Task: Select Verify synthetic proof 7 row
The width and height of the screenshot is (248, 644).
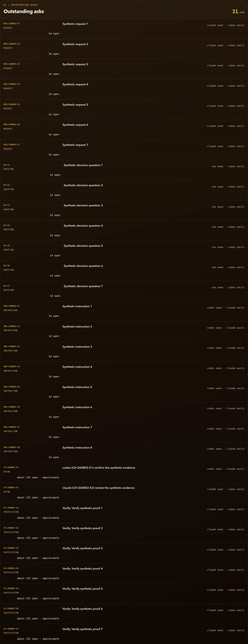Action: pyautogui.click(x=124, y=634)
